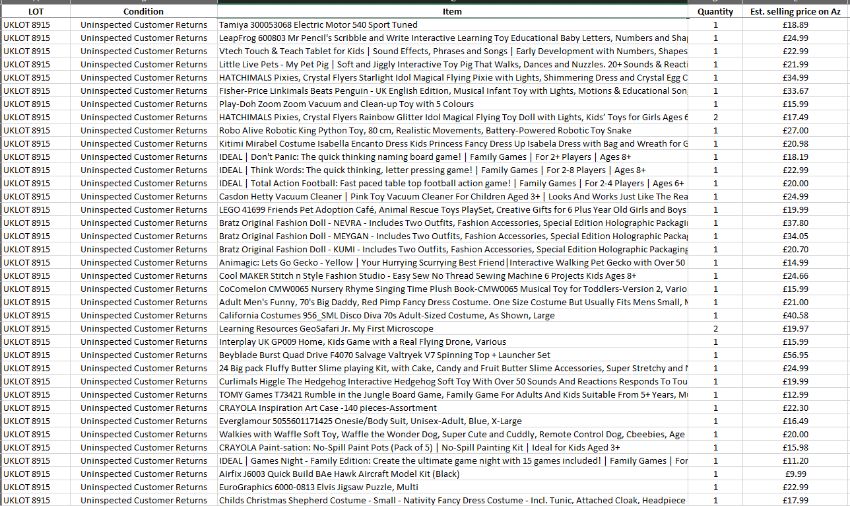Click the £12.99 price cell

coord(795,395)
